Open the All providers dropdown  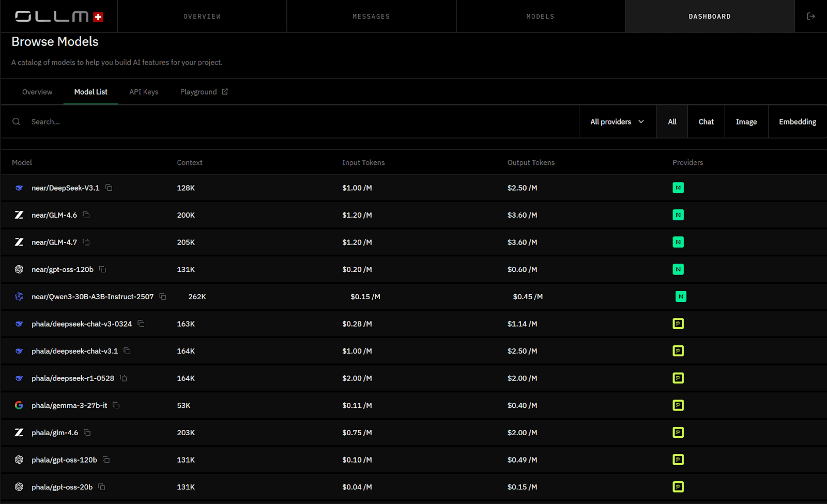coord(618,121)
